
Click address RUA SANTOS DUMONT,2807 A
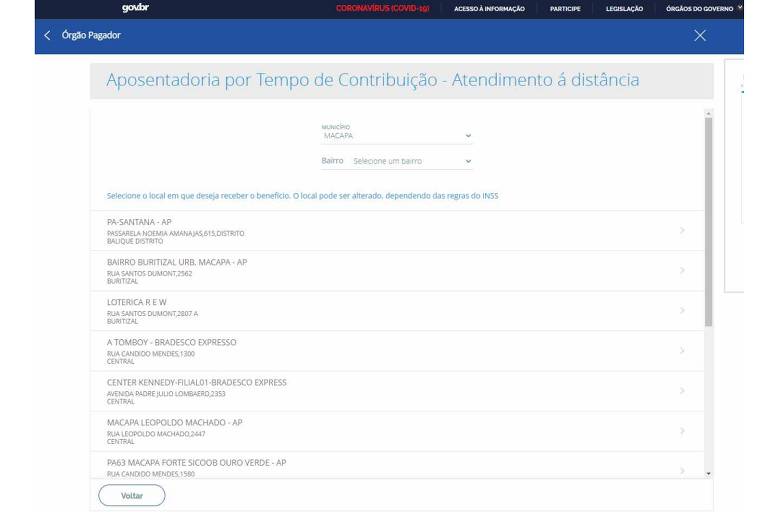click(152, 314)
